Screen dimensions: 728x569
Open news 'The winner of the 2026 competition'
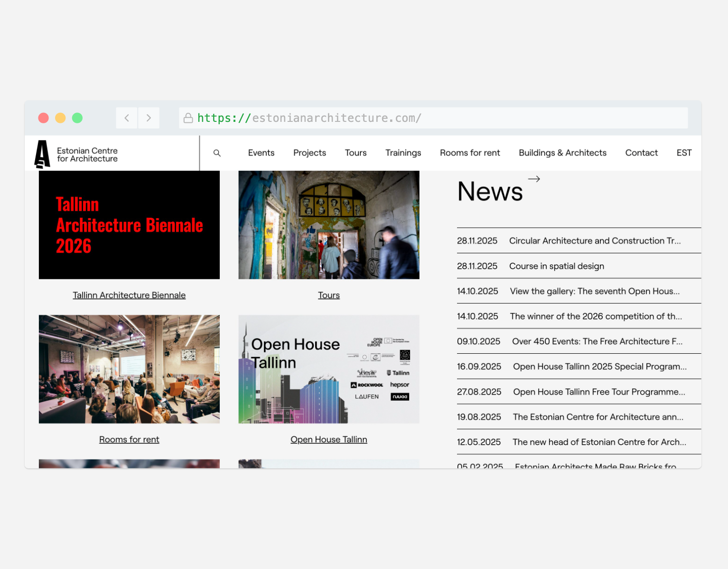pos(596,316)
